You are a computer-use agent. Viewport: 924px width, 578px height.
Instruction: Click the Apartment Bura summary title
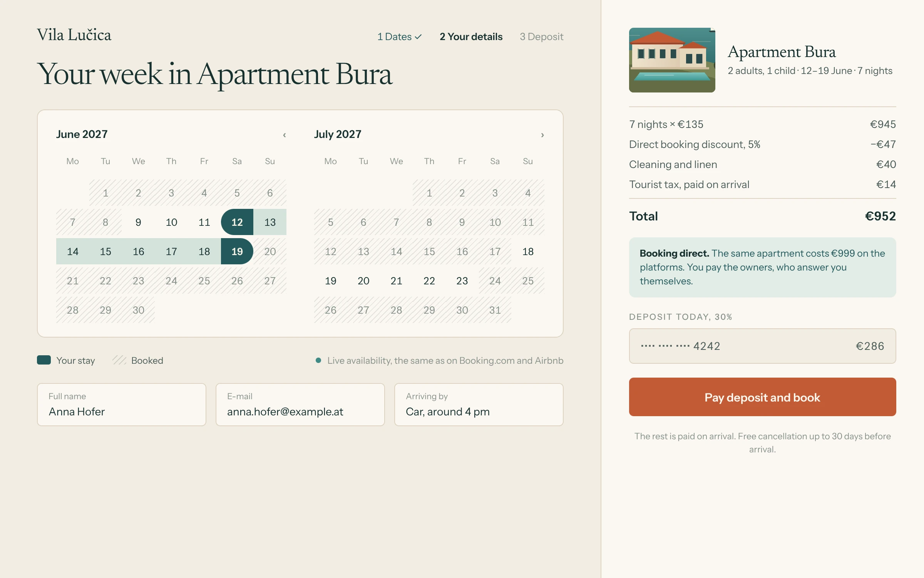pos(782,52)
